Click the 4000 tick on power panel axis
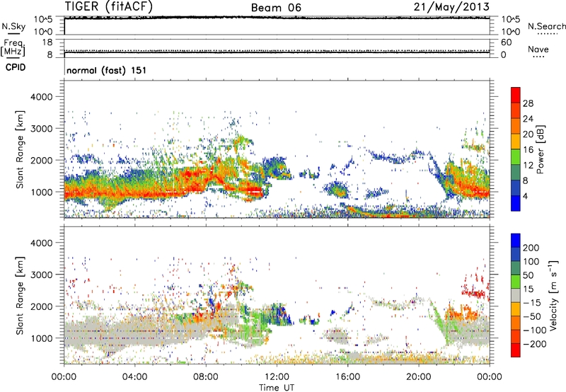This screenshot has width=566, height=392. (x=41, y=97)
